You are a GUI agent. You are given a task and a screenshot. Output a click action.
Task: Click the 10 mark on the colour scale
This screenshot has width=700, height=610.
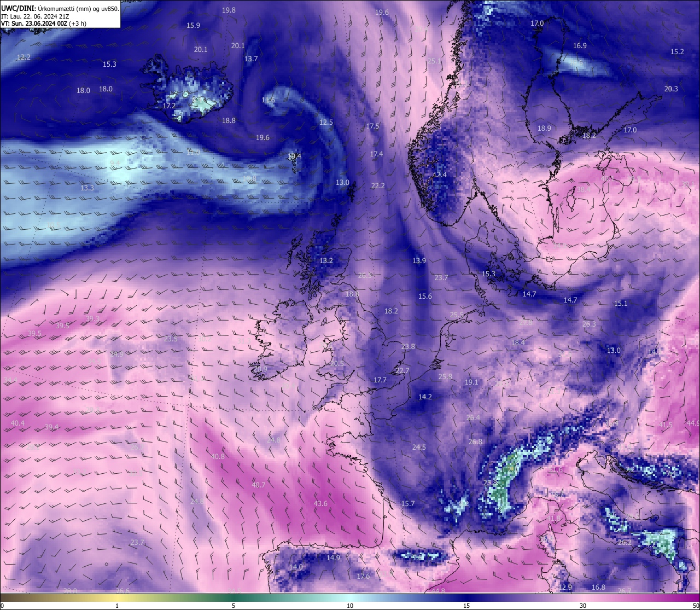(x=350, y=605)
